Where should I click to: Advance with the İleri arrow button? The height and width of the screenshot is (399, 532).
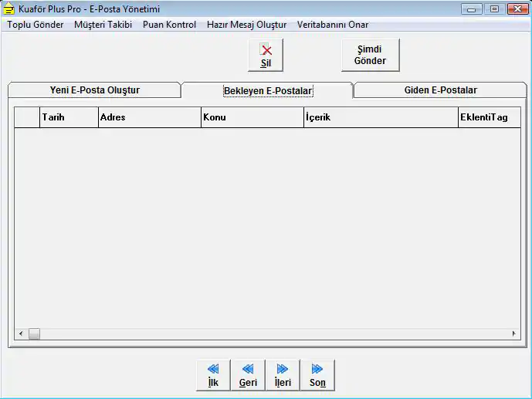click(x=283, y=375)
